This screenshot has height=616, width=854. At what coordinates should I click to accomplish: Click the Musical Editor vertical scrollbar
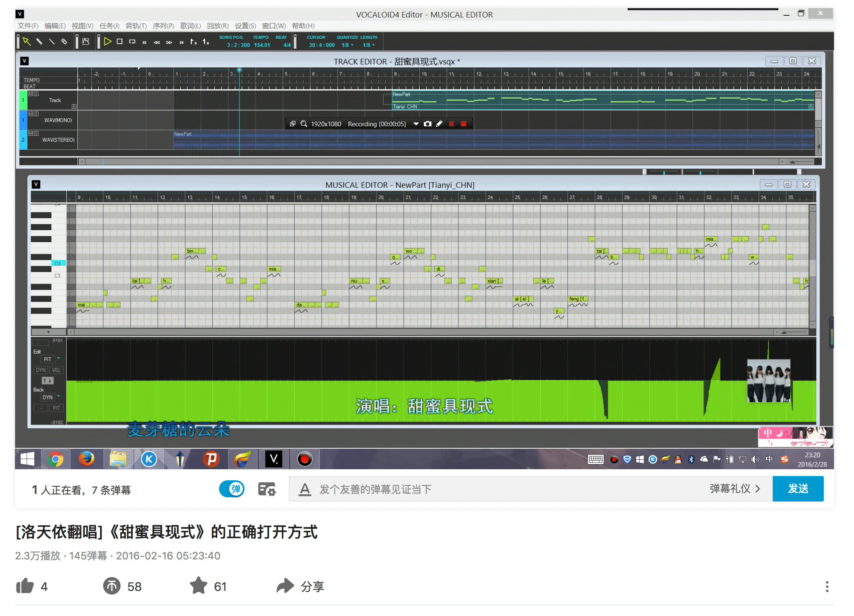point(812,266)
